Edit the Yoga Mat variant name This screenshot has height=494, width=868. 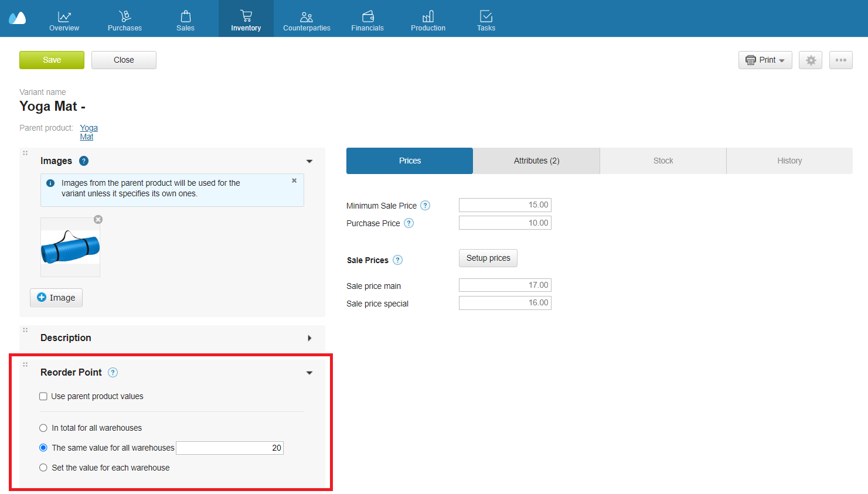coord(53,106)
